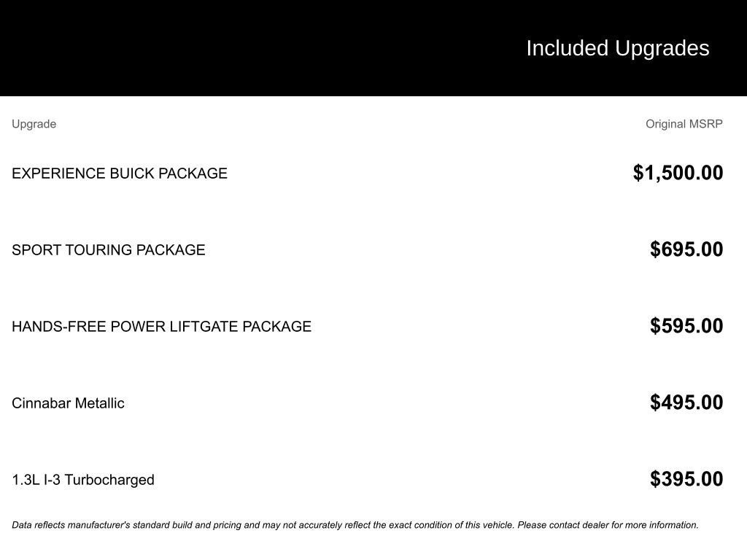
Task: Select the Original MSRP column header
Action: click(x=684, y=124)
